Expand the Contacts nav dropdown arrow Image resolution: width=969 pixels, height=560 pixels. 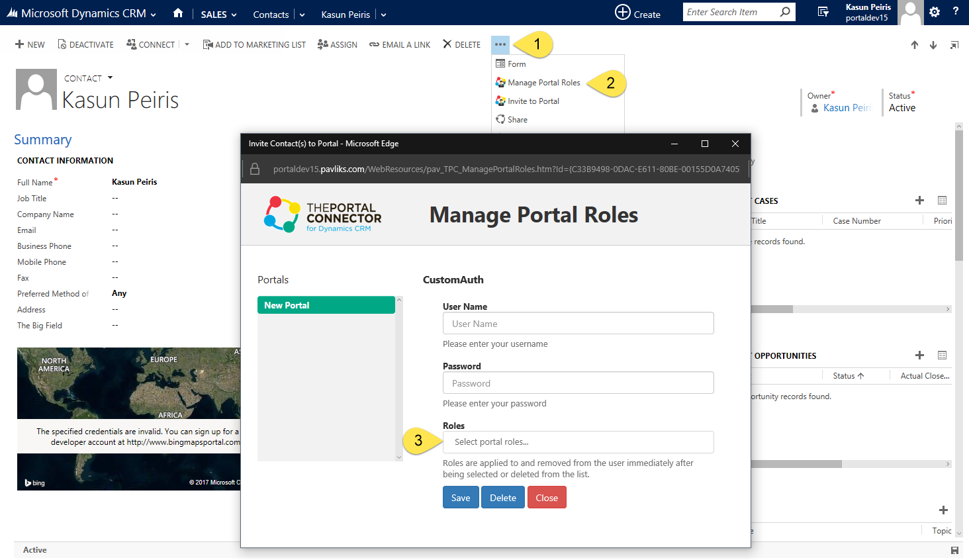coord(302,15)
